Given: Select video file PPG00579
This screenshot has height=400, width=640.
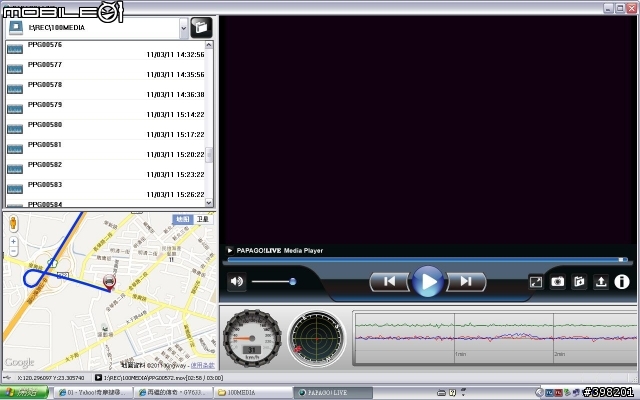Looking at the screenshot, I should (x=105, y=109).
